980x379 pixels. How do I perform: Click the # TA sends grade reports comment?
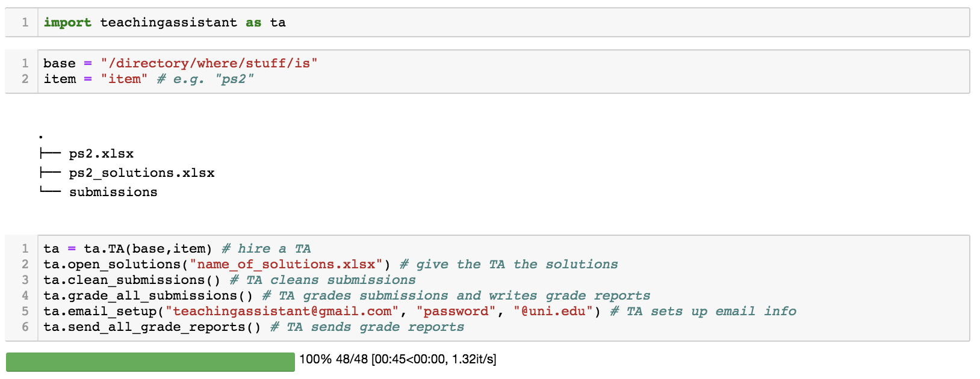click(367, 327)
